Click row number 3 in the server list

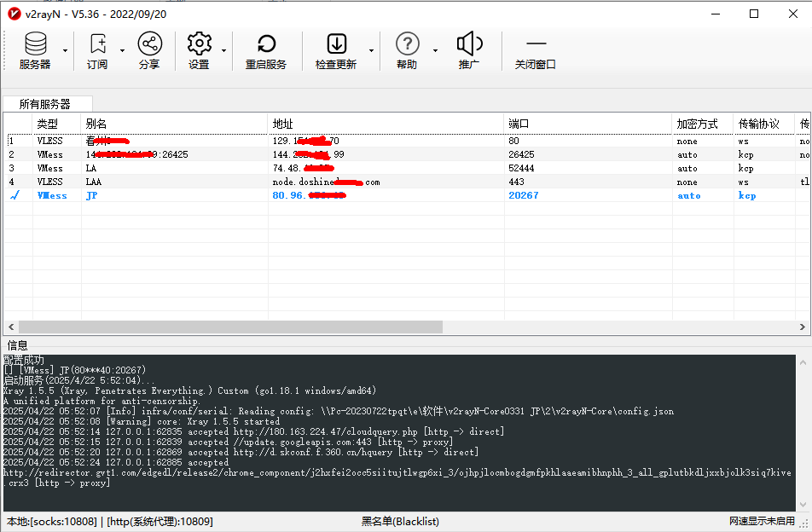tap(11, 168)
